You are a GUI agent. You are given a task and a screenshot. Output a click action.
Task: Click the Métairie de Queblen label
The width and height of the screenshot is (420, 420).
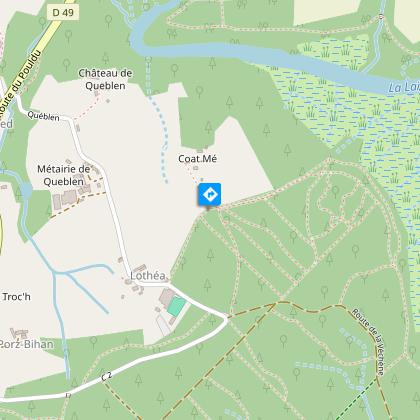click(x=64, y=175)
